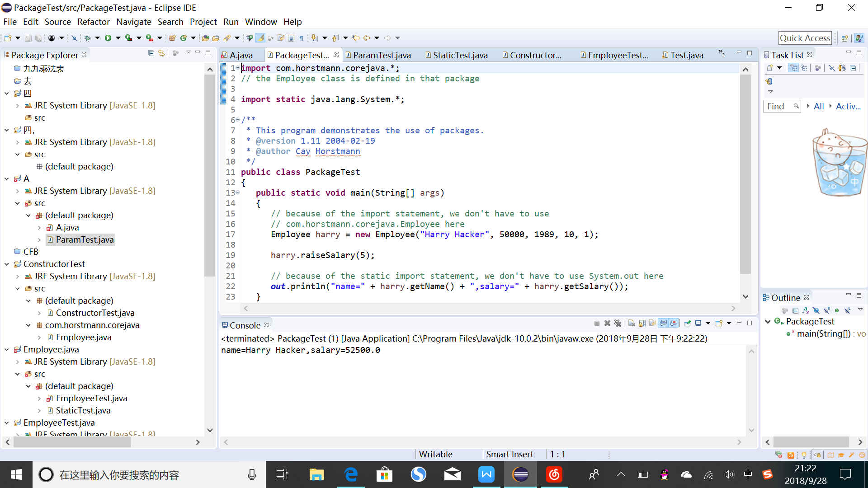Click Sort icon in Outline toolbar
Screen dimensions: 868x488
click(806, 310)
